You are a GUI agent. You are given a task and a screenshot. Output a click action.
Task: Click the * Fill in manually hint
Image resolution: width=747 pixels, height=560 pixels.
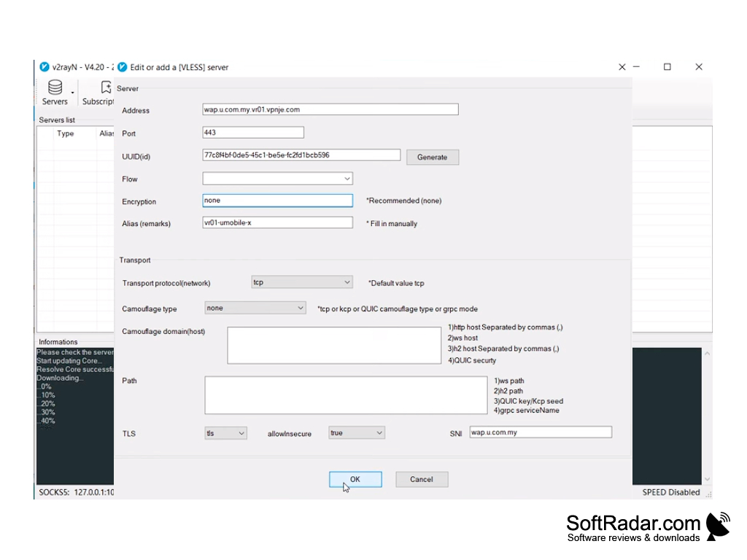(392, 223)
